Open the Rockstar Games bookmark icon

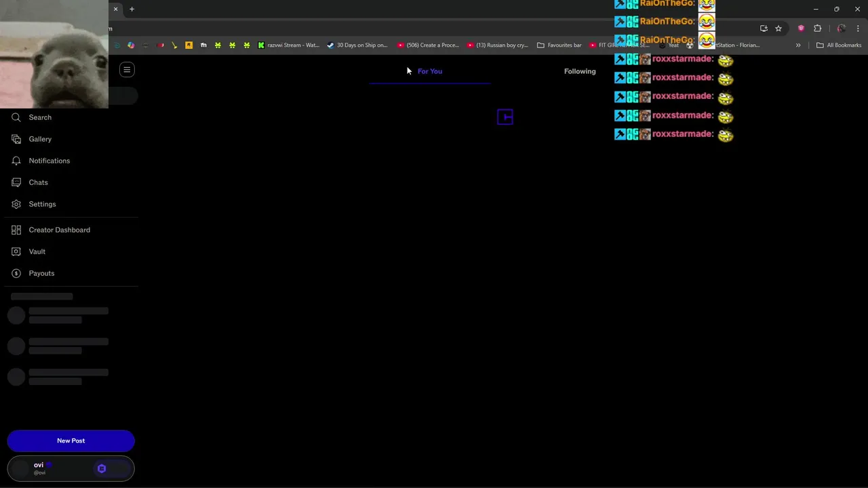point(189,45)
